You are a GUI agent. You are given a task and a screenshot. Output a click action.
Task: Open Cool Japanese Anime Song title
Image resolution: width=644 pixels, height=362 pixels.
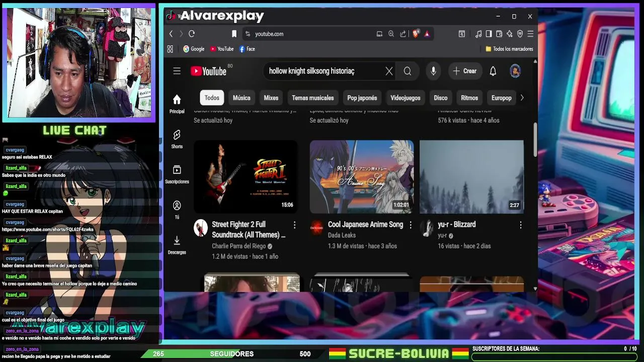pos(365,224)
